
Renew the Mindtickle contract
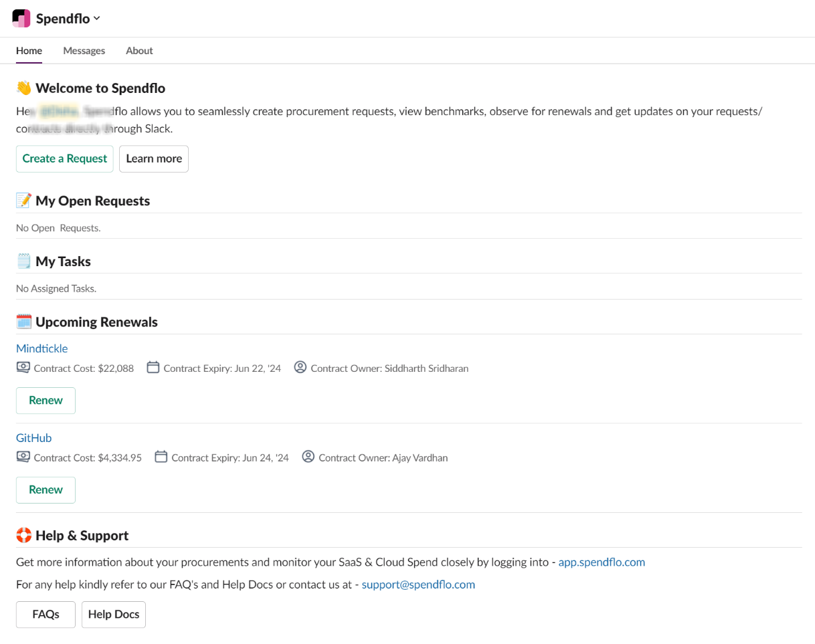[46, 401]
